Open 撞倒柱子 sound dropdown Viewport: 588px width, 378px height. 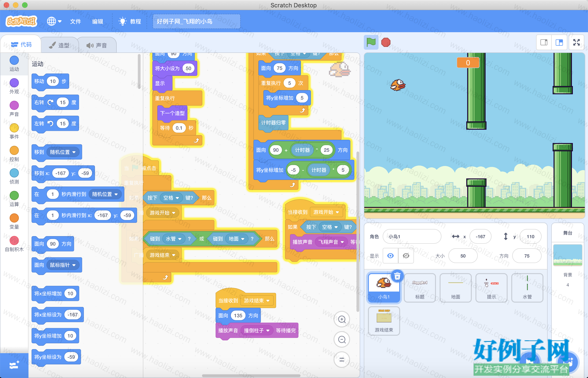[x=257, y=330]
